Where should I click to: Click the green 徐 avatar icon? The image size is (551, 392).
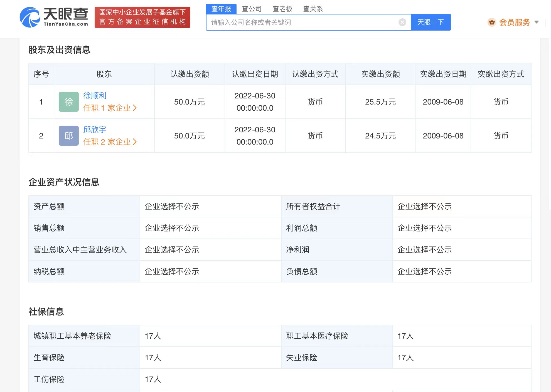(x=69, y=102)
